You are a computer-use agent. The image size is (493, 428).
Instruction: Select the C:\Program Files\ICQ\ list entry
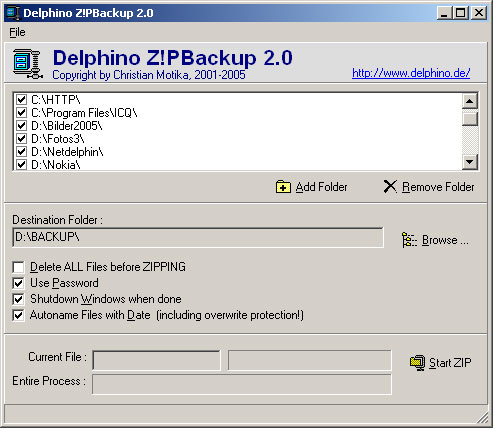[84, 113]
